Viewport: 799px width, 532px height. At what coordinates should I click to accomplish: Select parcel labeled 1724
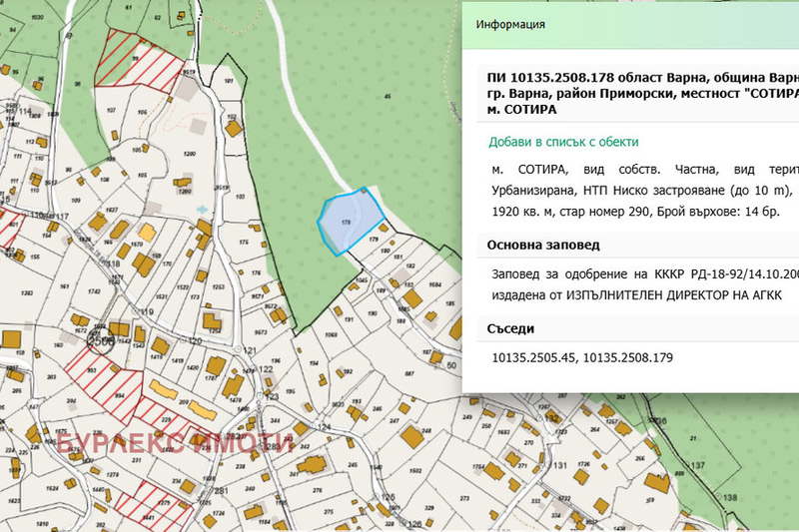(x=219, y=513)
